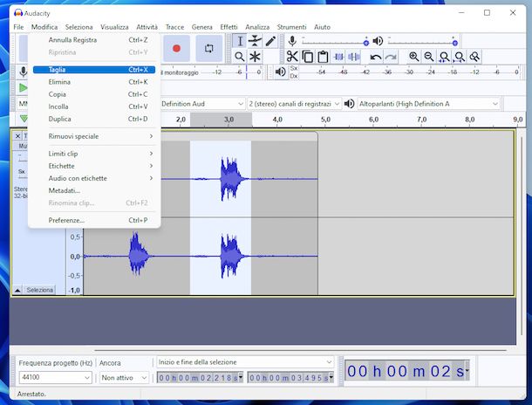Image resolution: width=532 pixels, height=405 pixels.
Task: Click the playback level meter scale
Action: pyautogui.click(x=409, y=72)
